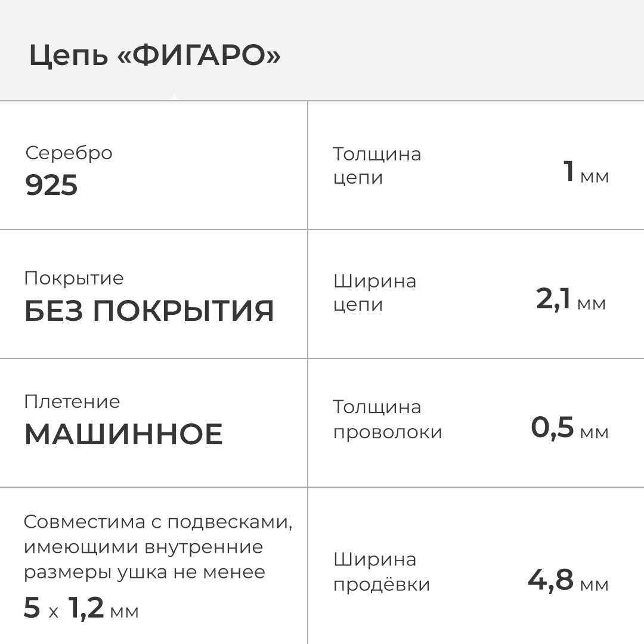
Task: Click the 4,8 number value
Action: click(550, 580)
